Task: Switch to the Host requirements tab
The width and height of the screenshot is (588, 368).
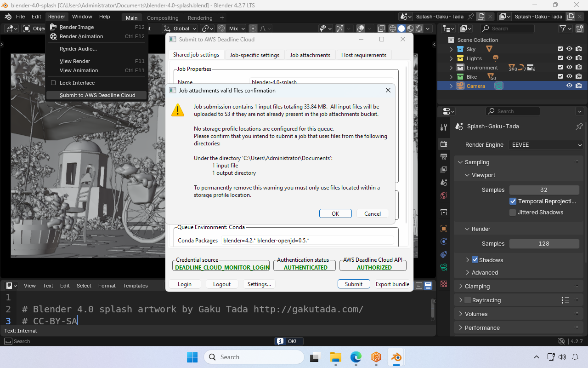Action: point(364,55)
